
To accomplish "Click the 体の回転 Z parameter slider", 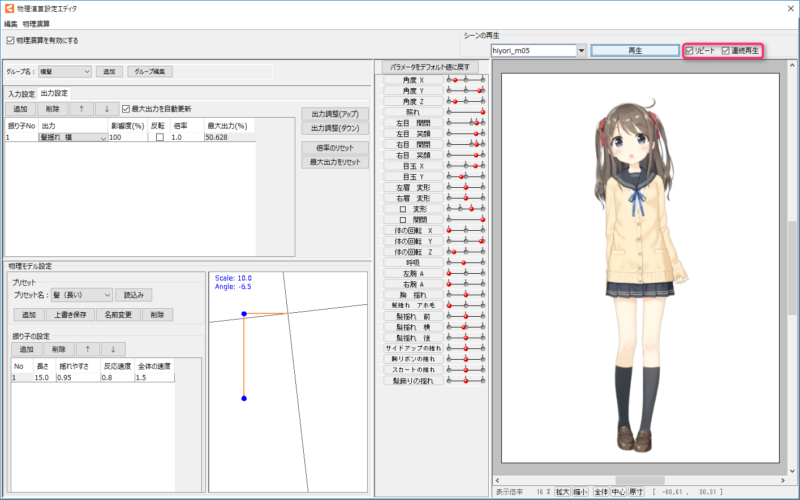I will [466, 252].
